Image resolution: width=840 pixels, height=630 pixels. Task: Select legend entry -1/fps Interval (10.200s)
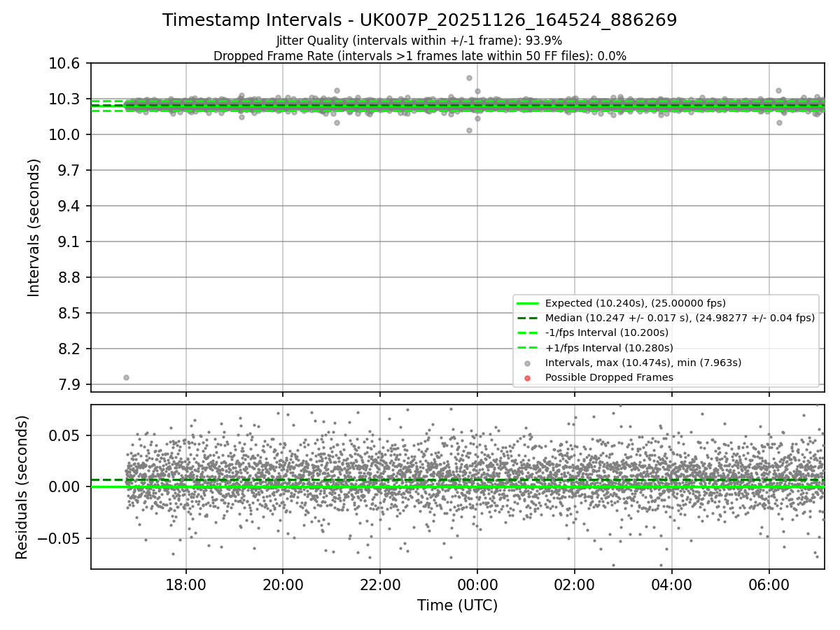click(x=607, y=332)
